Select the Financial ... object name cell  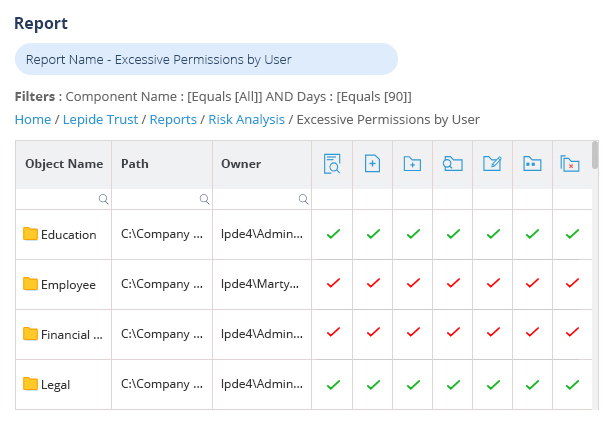pyautogui.click(x=64, y=334)
